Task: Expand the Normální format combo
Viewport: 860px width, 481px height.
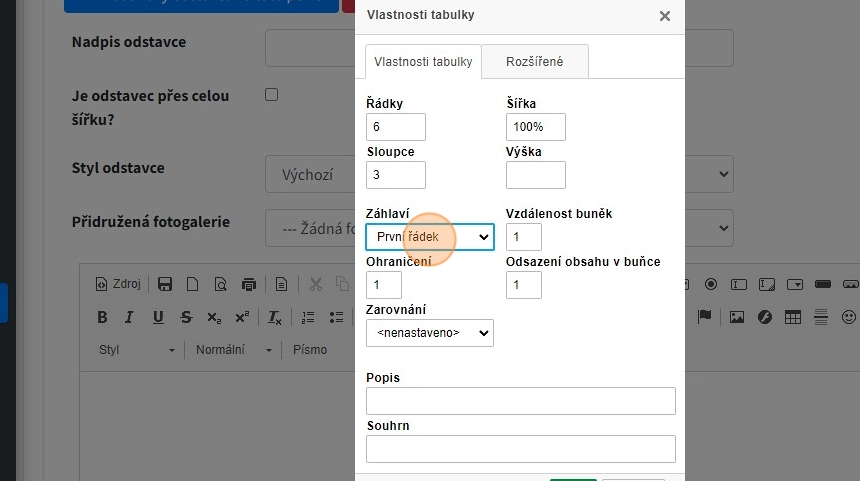Action: 234,350
